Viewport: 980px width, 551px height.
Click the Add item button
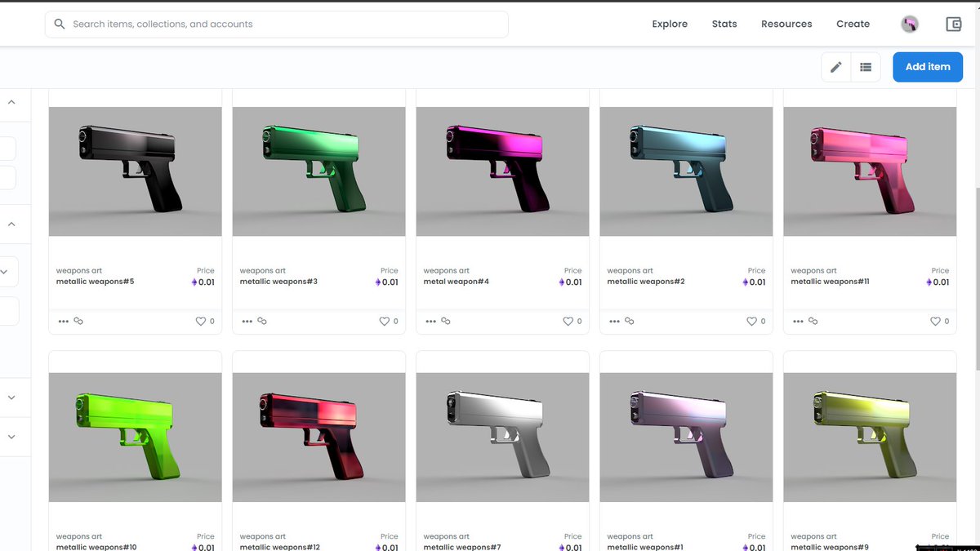(928, 67)
